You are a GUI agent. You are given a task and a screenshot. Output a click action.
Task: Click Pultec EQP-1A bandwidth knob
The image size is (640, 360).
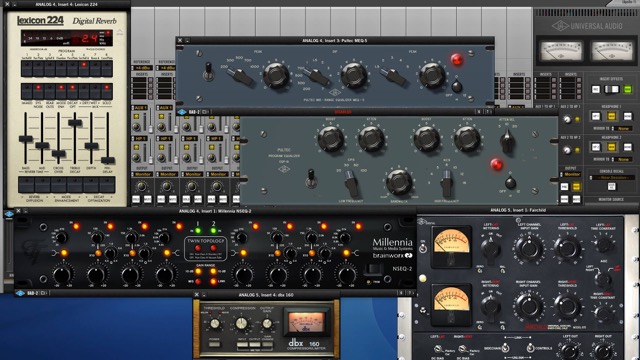click(x=399, y=182)
